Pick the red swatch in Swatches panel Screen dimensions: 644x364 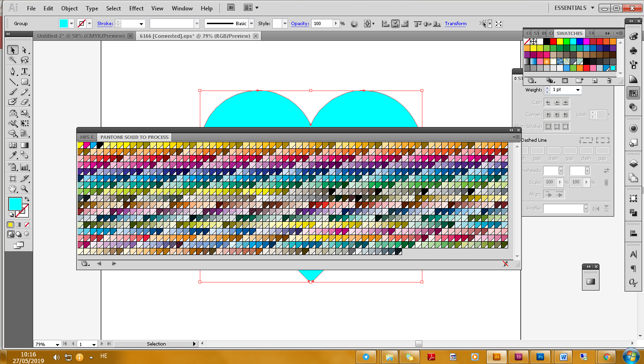pos(553,42)
